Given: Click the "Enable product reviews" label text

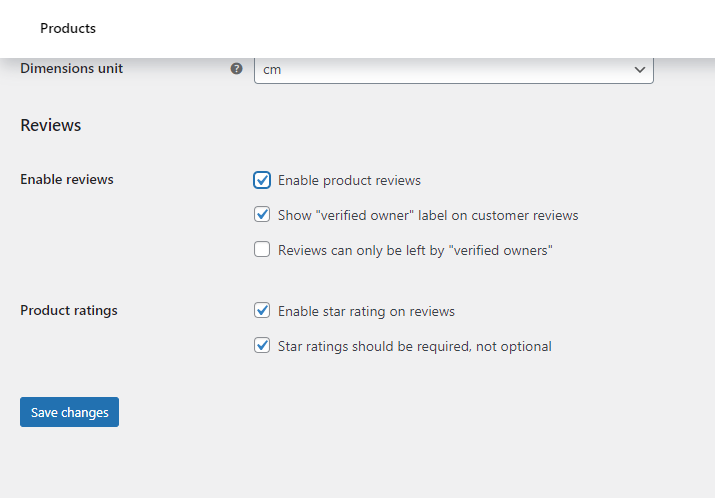Looking at the screenshot, I should (x=349, y=181).
